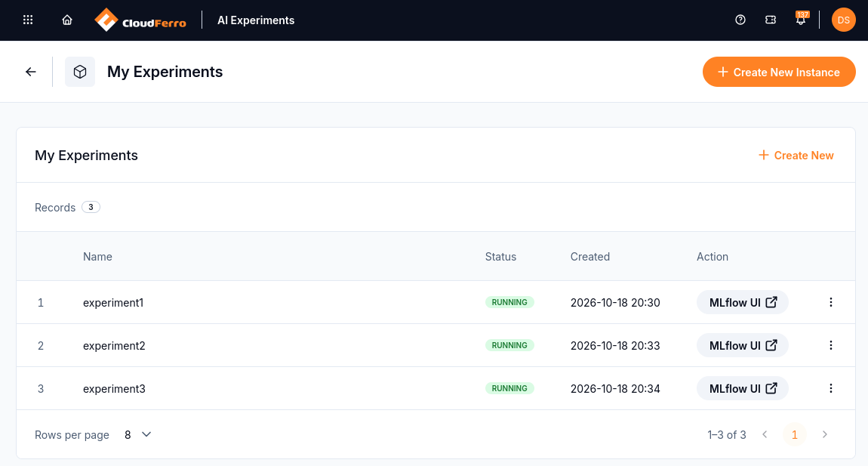The width and height of the screenshot is (868, 466).
Task: Click the Name column header
Action: click(x=97, y=257)
